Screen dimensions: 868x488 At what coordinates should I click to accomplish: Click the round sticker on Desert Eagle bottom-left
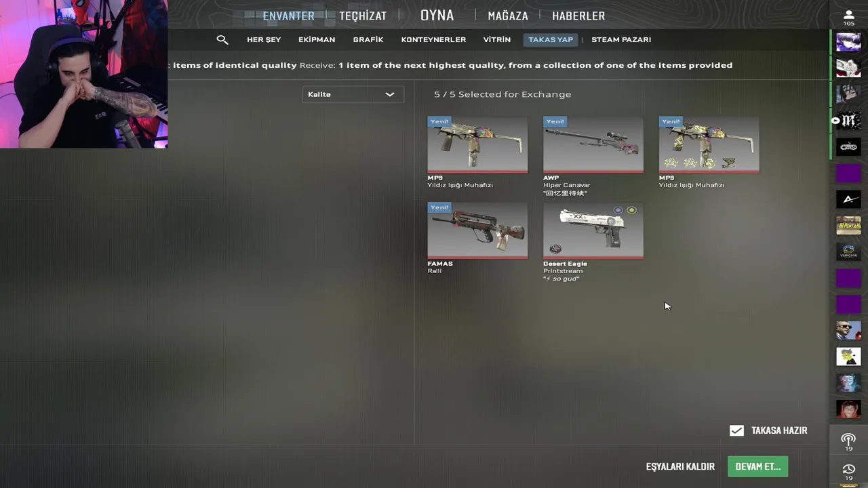pyautogui.click(x=555, y=249)
